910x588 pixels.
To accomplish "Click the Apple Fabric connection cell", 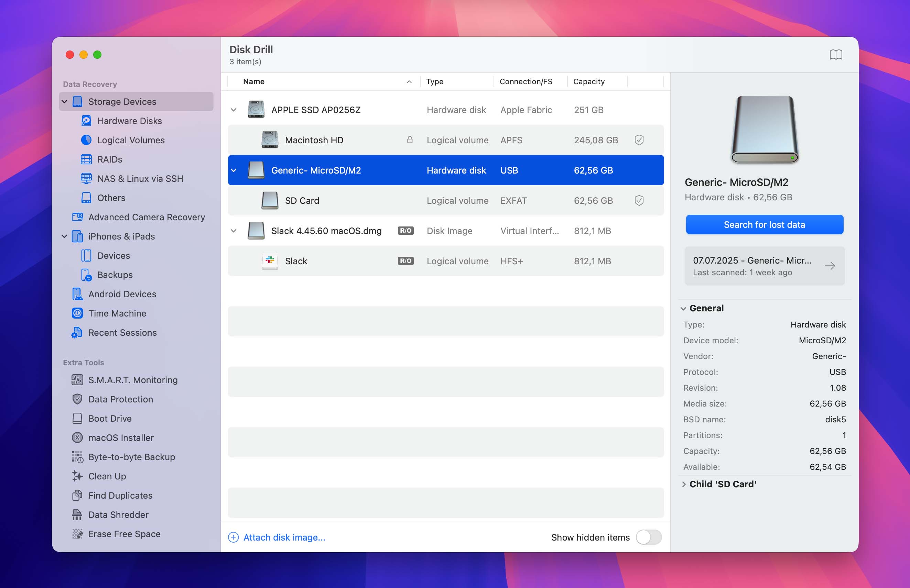I will pyautogui.click(x=526, y=110).
